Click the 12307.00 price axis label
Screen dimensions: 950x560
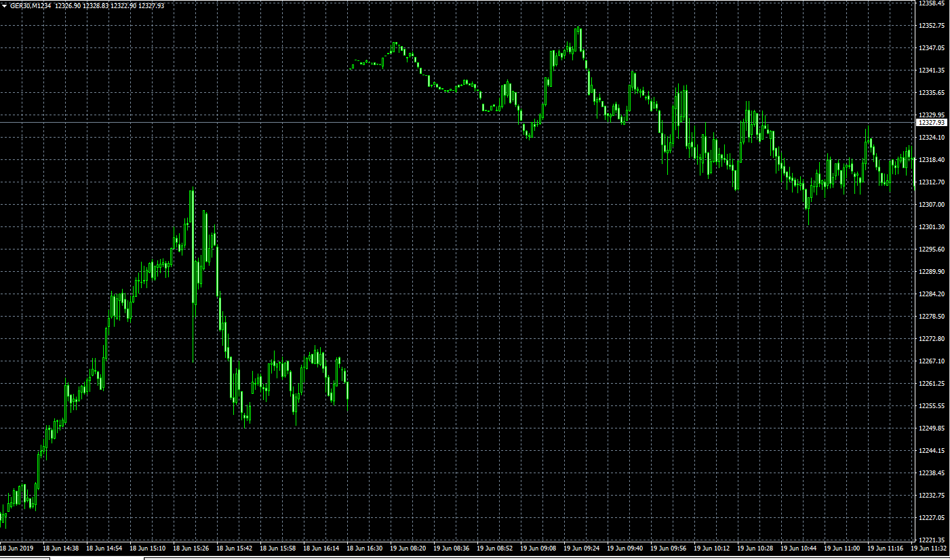click(932, 205)
